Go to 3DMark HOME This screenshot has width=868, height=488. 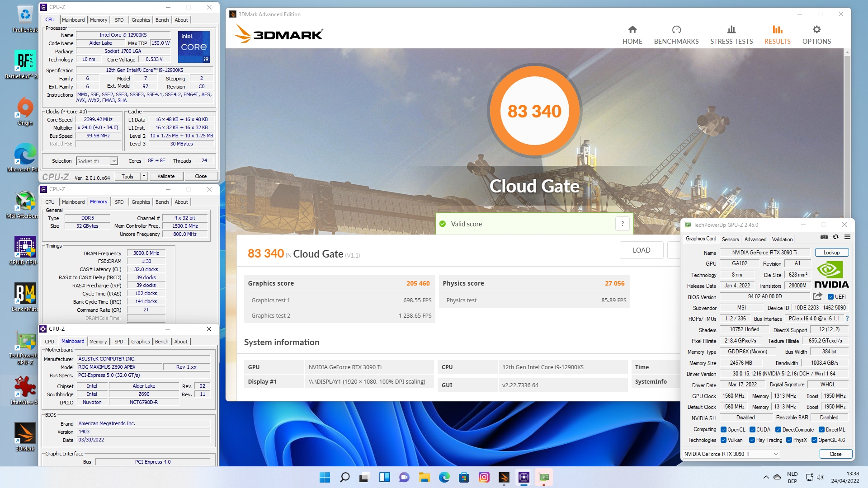click(x=632, y=35)
